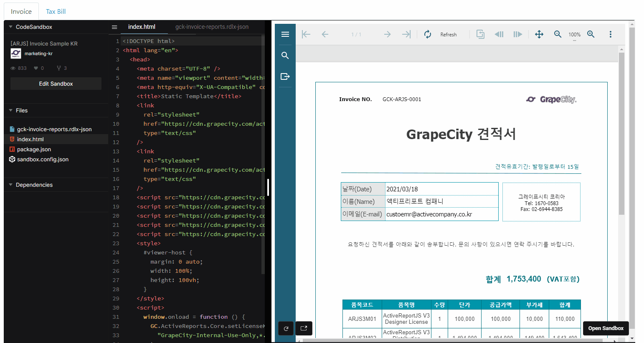
Task: Open gck-invoice-reports.rdlx-json in file tree
Action: [54, 129]
